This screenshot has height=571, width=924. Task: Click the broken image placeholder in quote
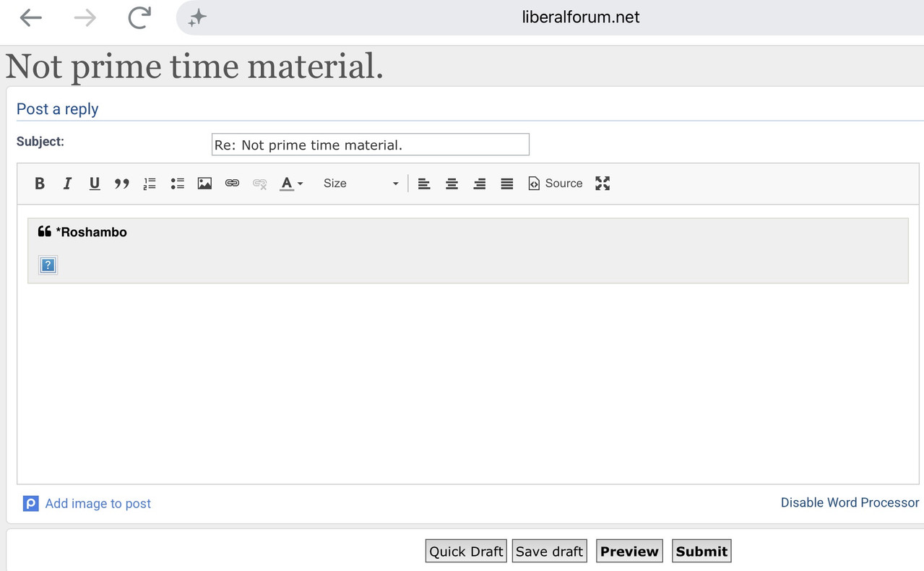point(48,265)
